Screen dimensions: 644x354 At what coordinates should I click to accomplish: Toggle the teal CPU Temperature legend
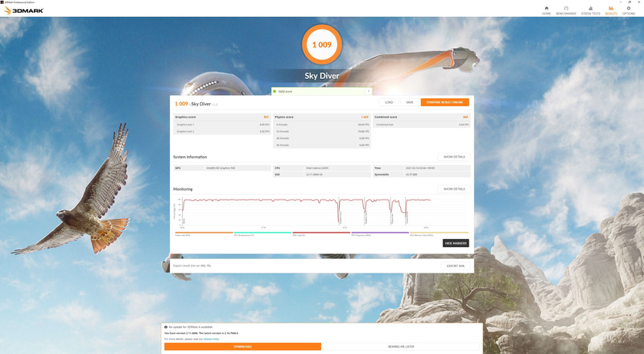[x=262, y=233]
